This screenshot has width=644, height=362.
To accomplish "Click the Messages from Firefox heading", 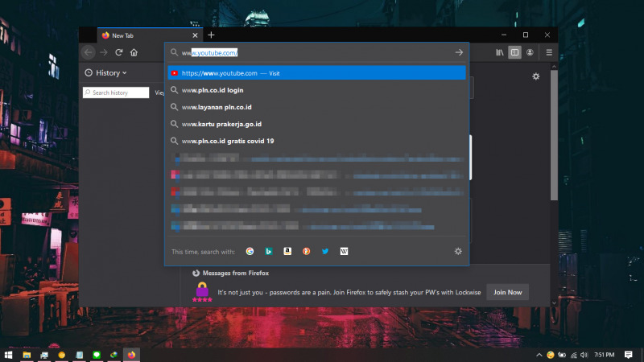I will (235, 273).
